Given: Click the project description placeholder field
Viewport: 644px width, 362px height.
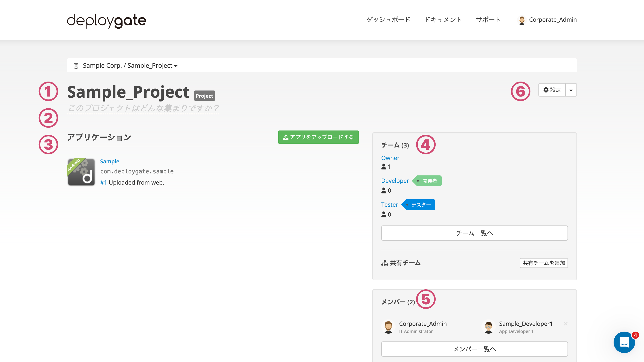Looking at the screenshot, I should pyautogui.click(x=143, y=108).
